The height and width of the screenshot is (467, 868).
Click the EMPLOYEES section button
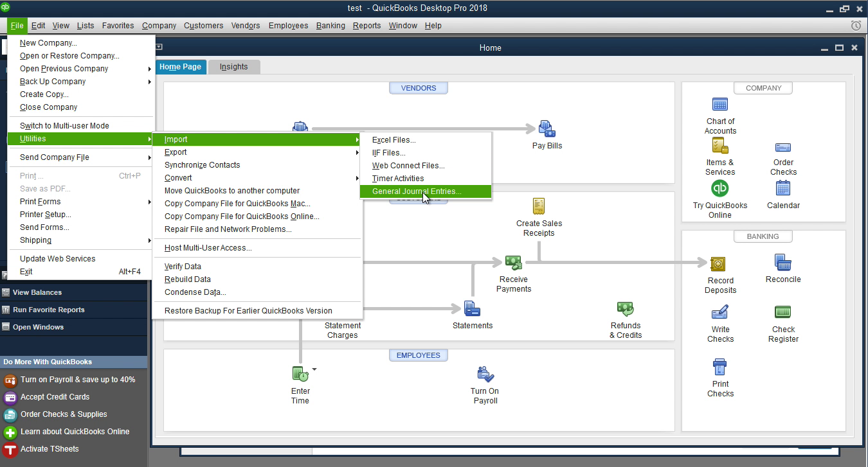point(419,355)
